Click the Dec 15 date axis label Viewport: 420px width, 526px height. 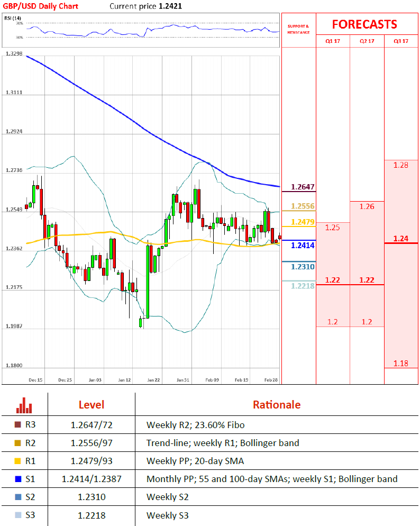tap(35, 380)
